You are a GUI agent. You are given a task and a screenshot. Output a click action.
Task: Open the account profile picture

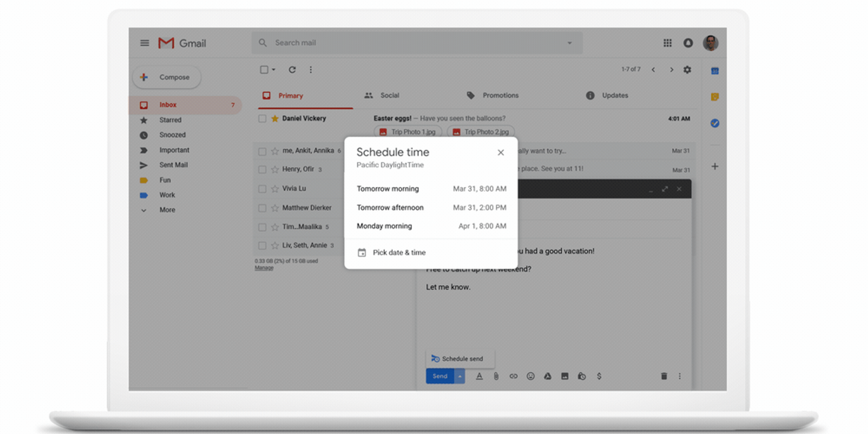pos(710,43)
